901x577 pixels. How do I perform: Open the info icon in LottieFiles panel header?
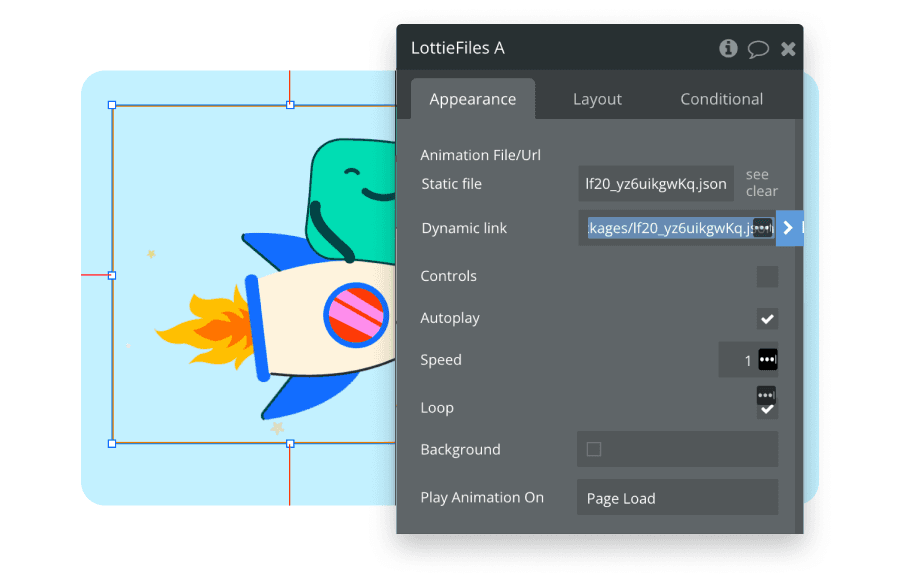pos(728,48)
